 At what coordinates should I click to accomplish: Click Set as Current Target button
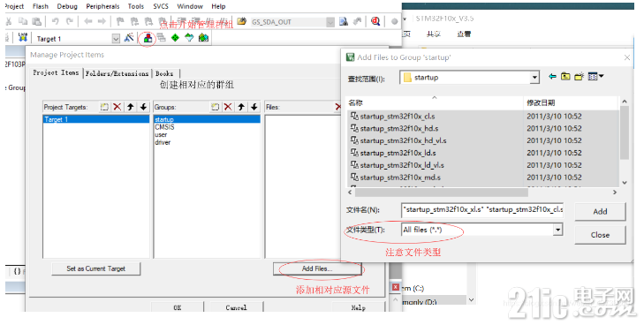tap(95, 268)
